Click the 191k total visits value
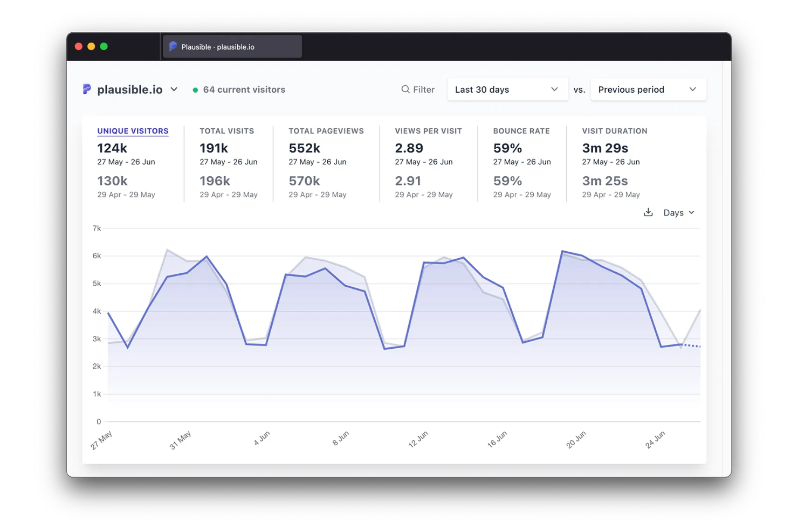Screen dimensions: 798x532 point(214,148)
